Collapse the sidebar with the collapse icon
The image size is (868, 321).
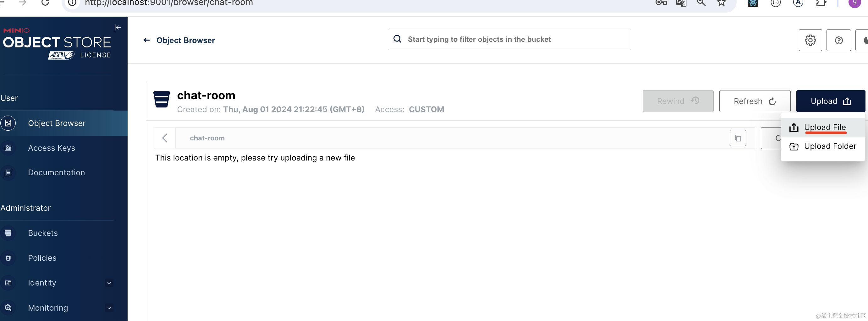[118, 28]
